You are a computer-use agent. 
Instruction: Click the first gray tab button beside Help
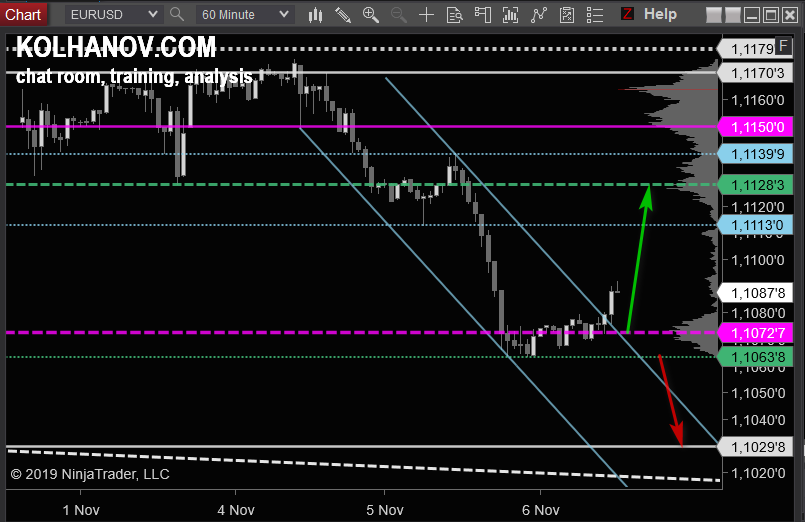pos(714,15)
